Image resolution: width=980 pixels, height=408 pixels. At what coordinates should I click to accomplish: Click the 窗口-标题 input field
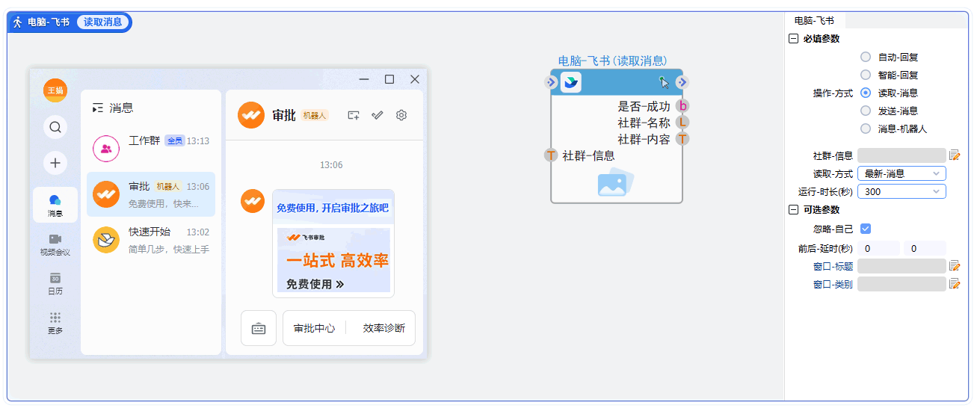902,266
